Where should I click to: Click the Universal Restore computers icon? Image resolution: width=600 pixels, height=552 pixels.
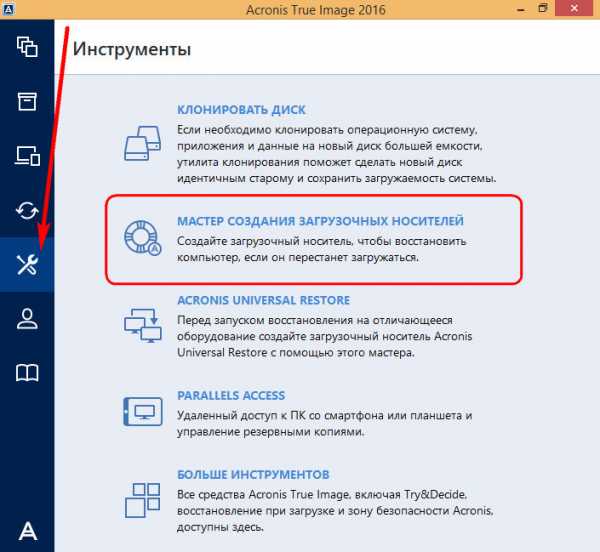pos(142,326)
